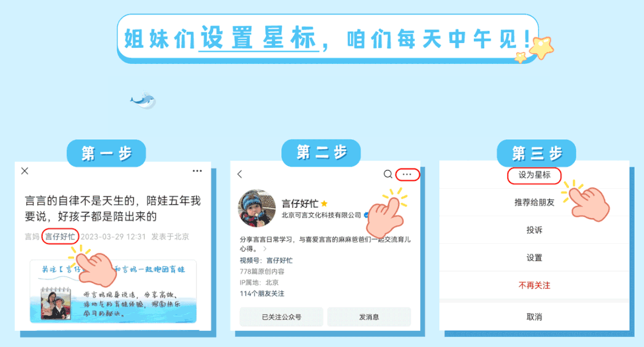
Task: Open 设置 from the action menu
Action: point(534,258)
